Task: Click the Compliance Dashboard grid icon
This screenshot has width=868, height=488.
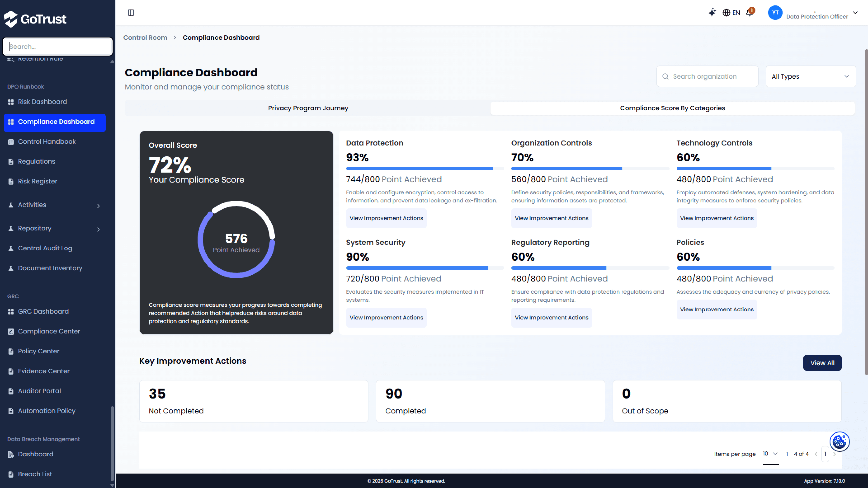Action: pos(11,122)
